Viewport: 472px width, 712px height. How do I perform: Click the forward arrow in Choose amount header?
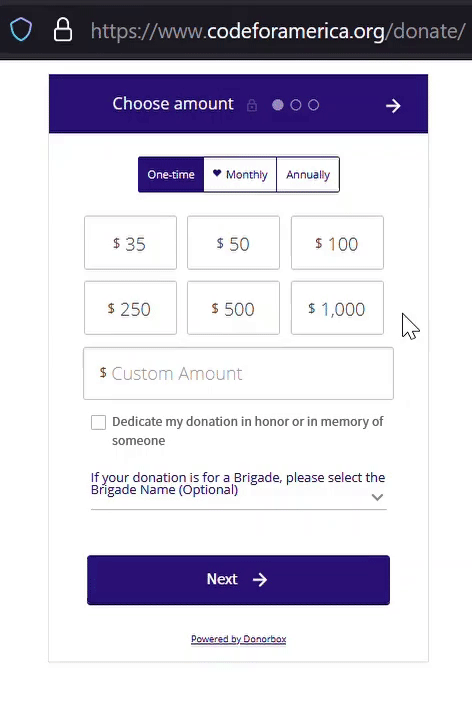pyautogui.click(x=393, y=106)
